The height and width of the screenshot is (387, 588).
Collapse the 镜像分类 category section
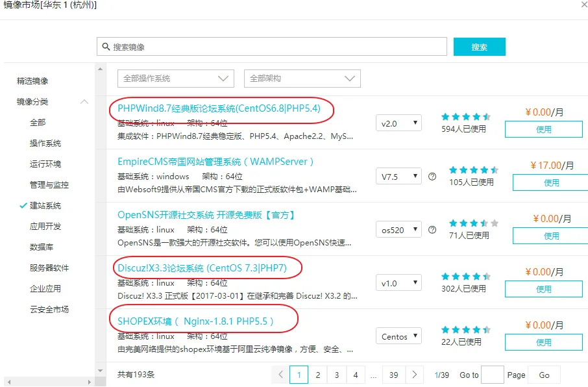pos(84,102)
